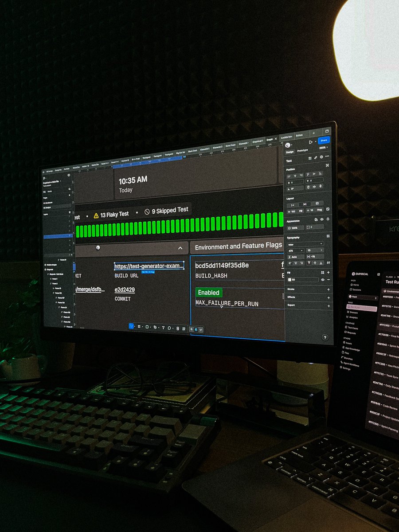
Task: Open the font family Inter dropdown
Action: click(305, 244)
